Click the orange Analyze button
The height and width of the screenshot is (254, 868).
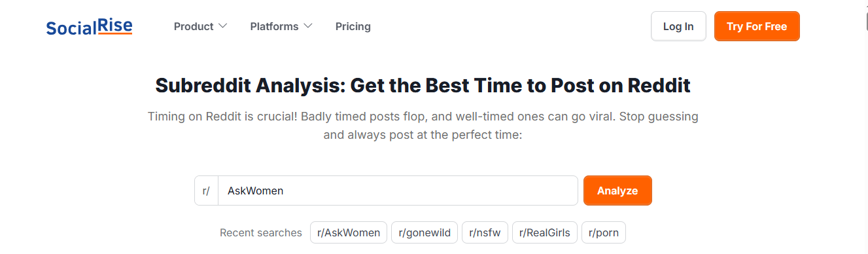(617, 190)
